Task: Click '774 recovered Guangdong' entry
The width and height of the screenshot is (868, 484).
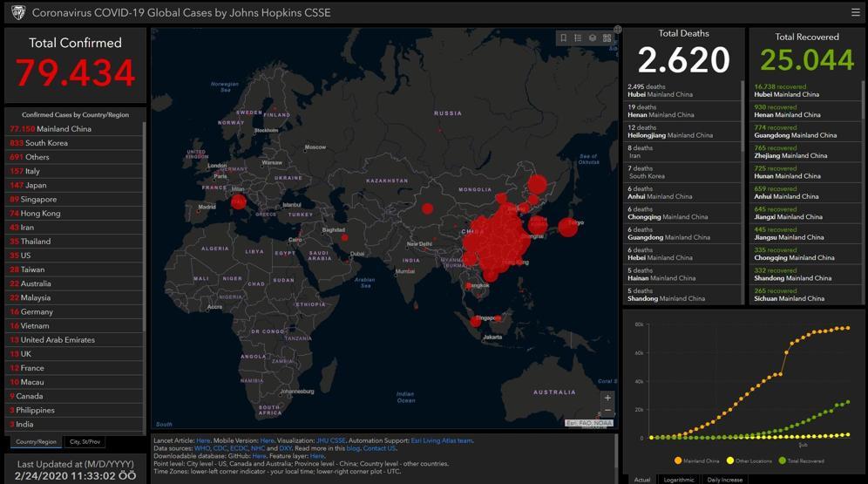Action: point(805,131)
